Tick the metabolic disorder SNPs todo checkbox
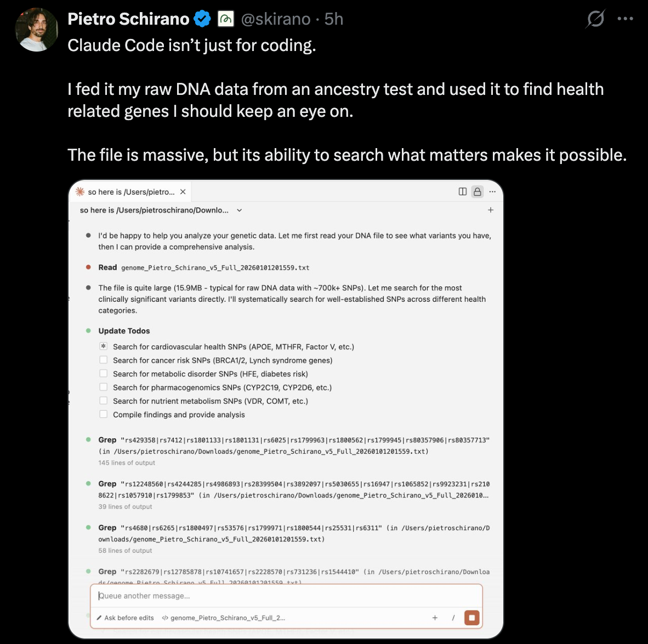This screenshot has width=648, height=644. [x=103, y=374]
